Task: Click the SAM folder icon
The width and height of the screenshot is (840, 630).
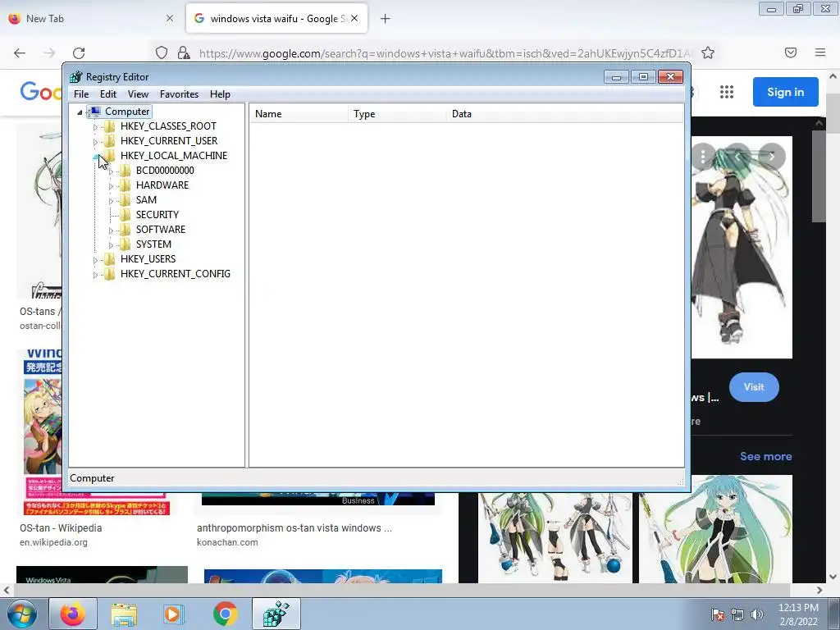Action: point(125,200)
